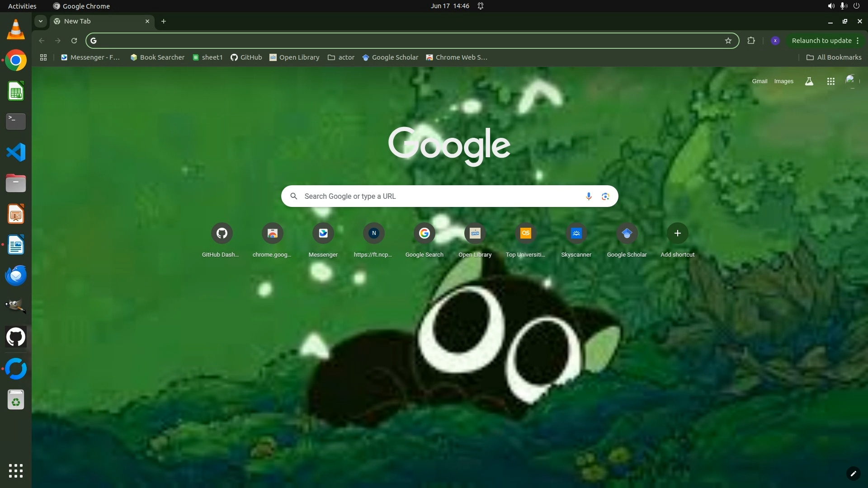Click the Add shortcut button
The height and width of the screenshot is (488, 868).
point(677,233)
